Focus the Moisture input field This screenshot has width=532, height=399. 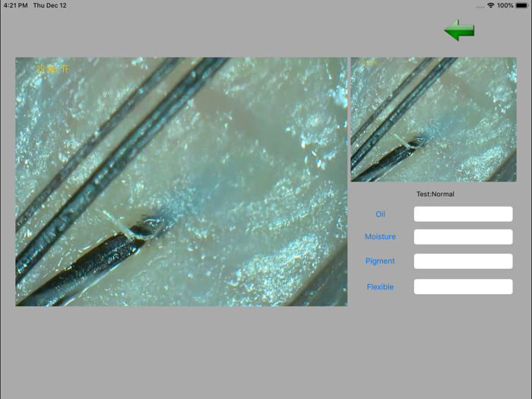click(463, 237)
